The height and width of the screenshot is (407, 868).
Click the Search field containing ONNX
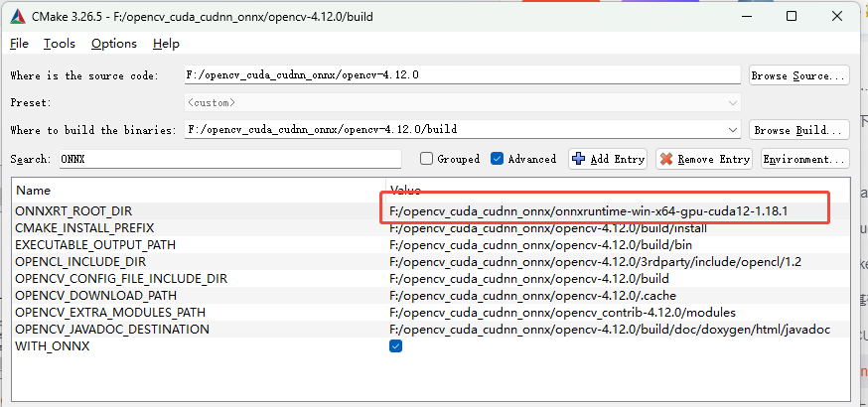click(x=228, y=159)
